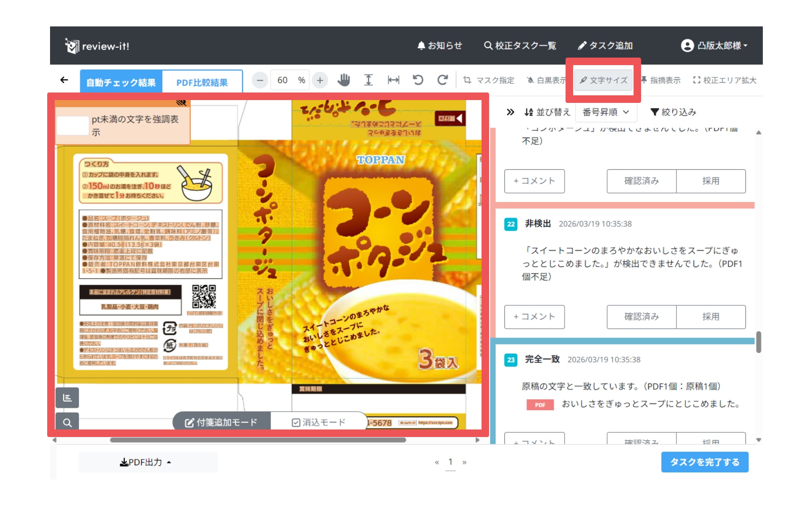
Task: Click 採用 for item 22
Action: (710, 317)
